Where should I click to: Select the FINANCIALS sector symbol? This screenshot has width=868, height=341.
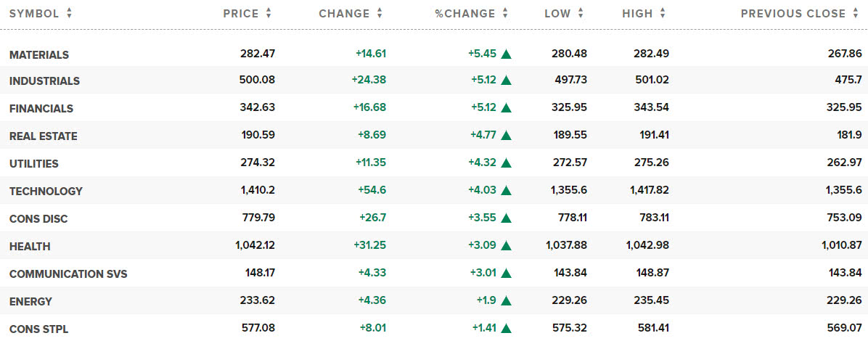[x=41, y=109]
